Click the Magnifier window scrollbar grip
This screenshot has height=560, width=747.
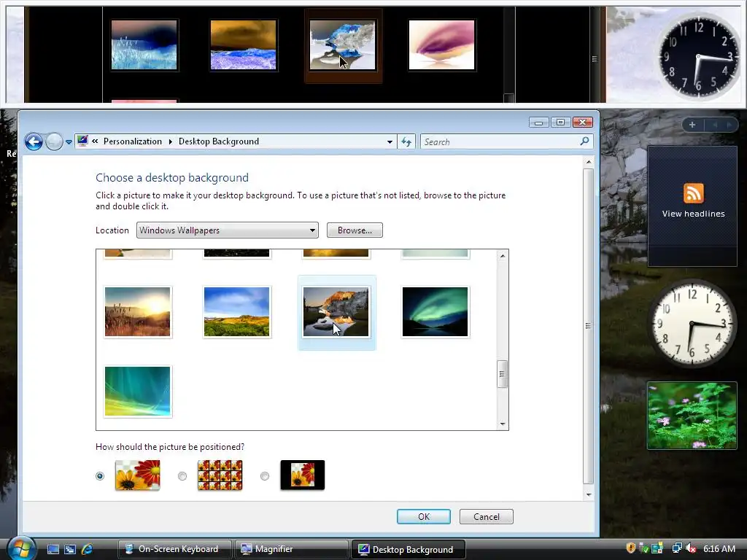594,58
